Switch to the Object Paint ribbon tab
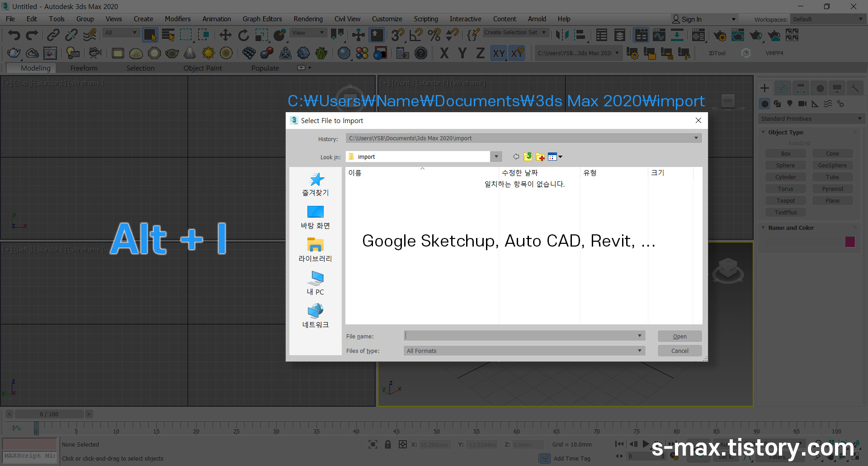Viewport: 868px width, 466px height. [x=203, y=68]
